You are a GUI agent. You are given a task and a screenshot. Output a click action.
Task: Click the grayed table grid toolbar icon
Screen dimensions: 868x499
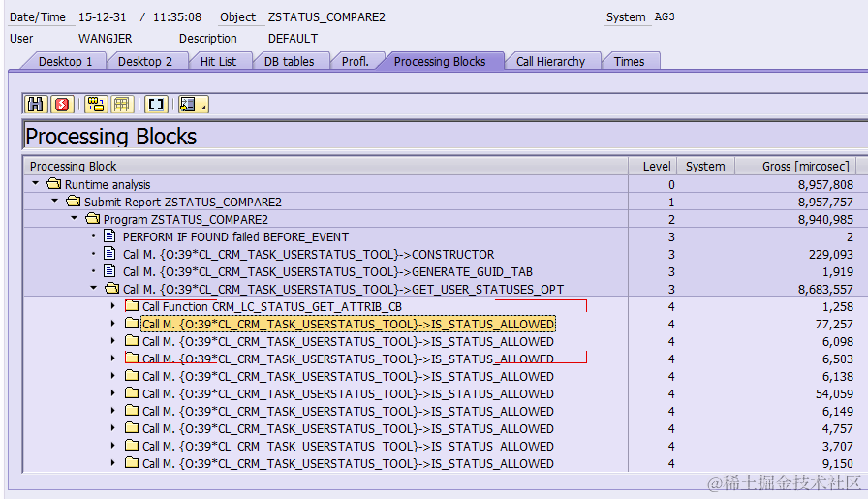point(122,104)
